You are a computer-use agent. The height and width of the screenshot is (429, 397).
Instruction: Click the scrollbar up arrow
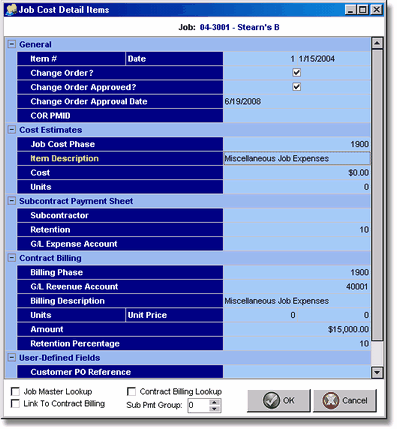point(377,43)
